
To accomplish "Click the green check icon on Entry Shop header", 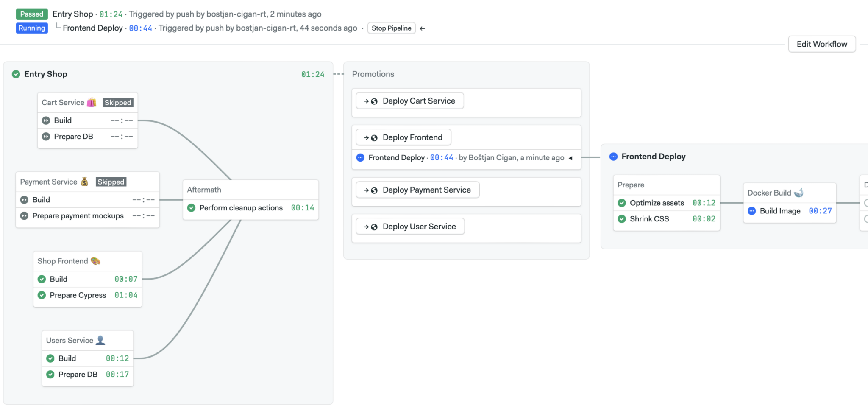I will (16, 74).
